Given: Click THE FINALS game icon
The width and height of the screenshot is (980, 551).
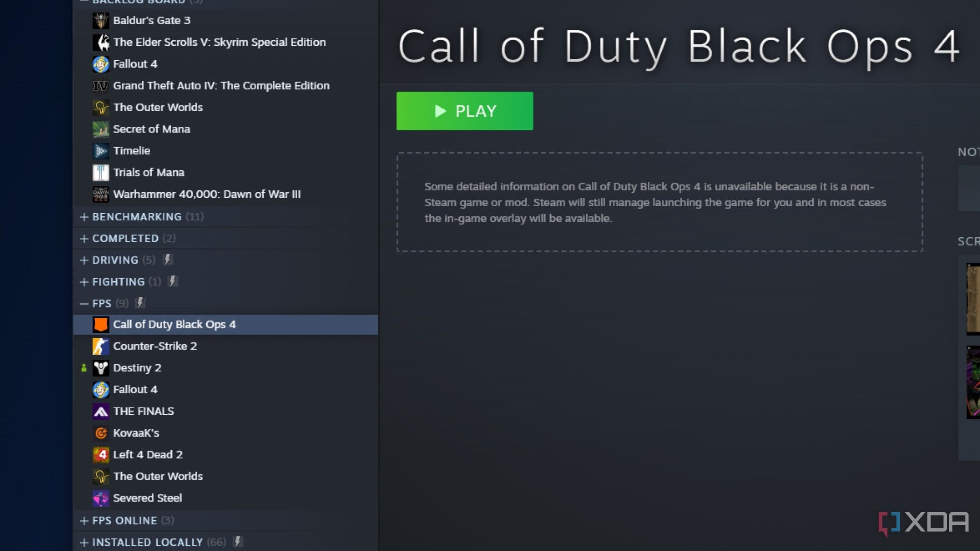Looking at the screenshot, I should (x=101, y=412).
